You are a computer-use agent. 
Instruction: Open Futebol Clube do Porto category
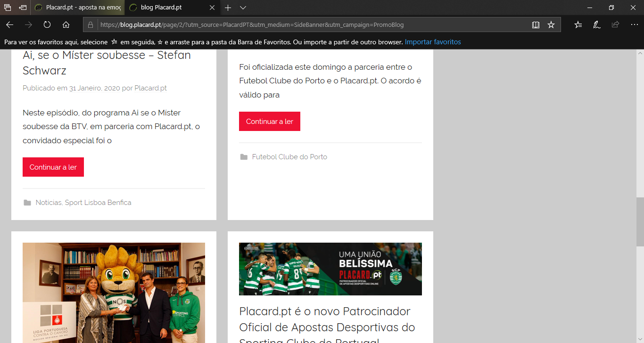[289, 157]
